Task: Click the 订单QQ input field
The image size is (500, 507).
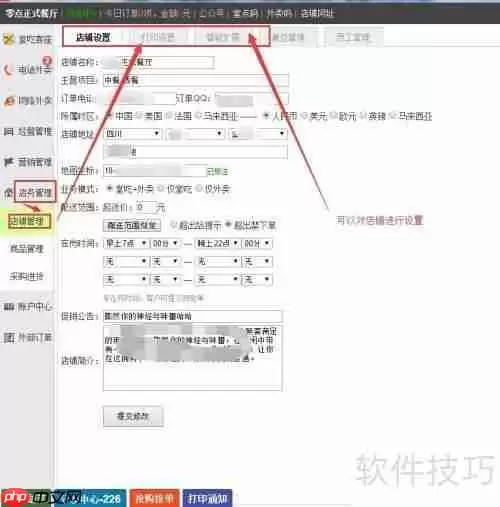Action: [252, 99]
